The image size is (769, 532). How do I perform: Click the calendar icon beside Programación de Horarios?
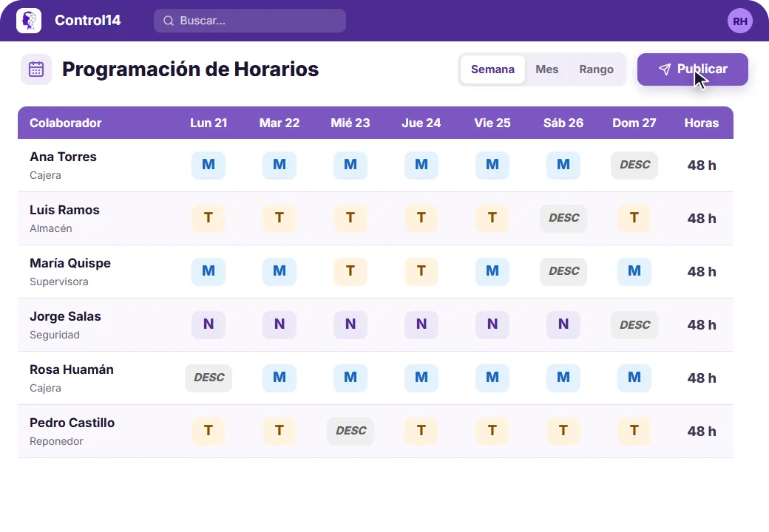point(36,69)
